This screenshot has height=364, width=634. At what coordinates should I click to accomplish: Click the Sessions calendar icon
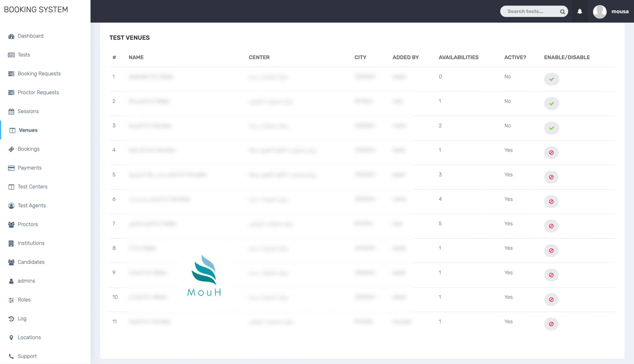[x=11, y=112]
